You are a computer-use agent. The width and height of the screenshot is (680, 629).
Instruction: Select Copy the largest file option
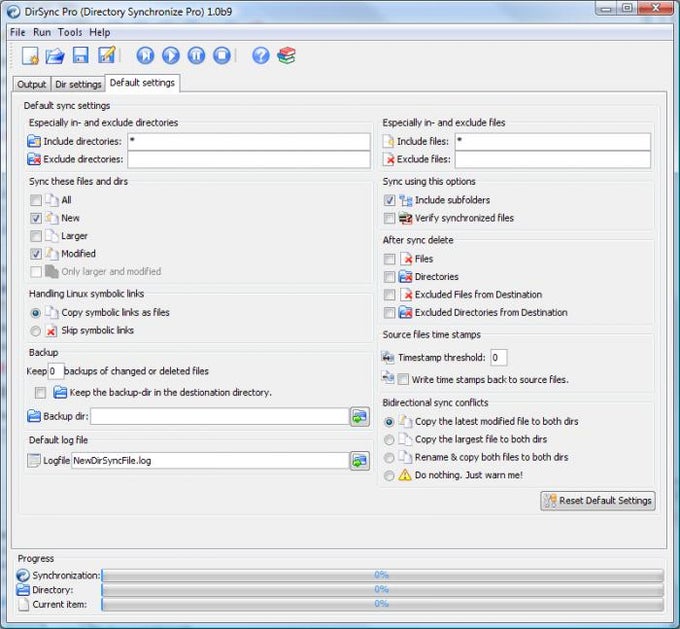coord(389,439)
